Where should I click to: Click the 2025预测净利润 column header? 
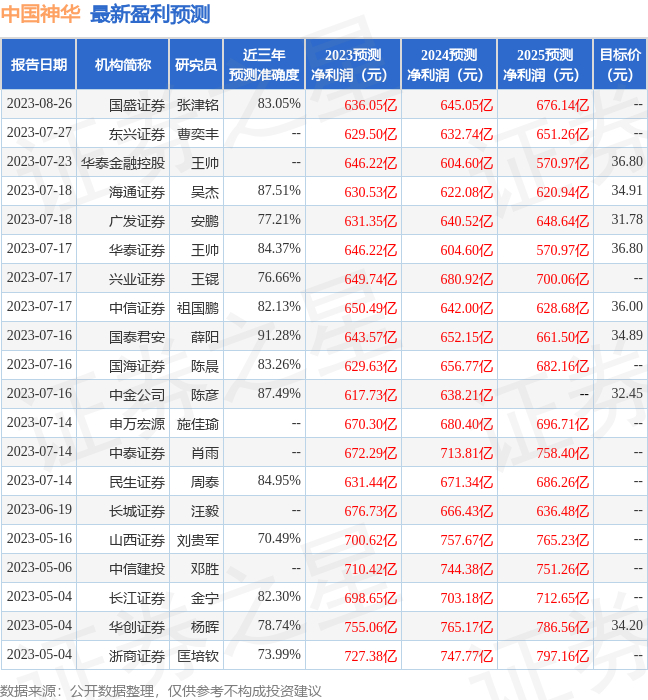(545, 64)
